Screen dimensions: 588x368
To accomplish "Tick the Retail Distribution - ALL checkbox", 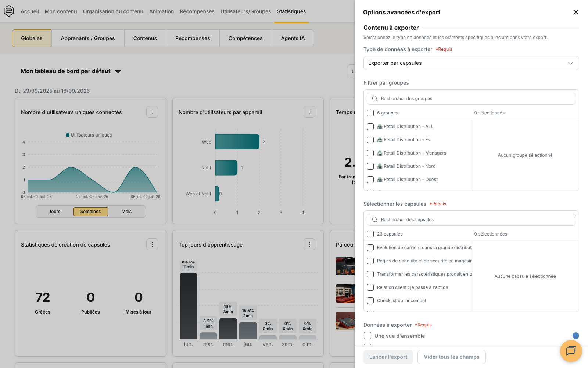I will click(370, 127).
